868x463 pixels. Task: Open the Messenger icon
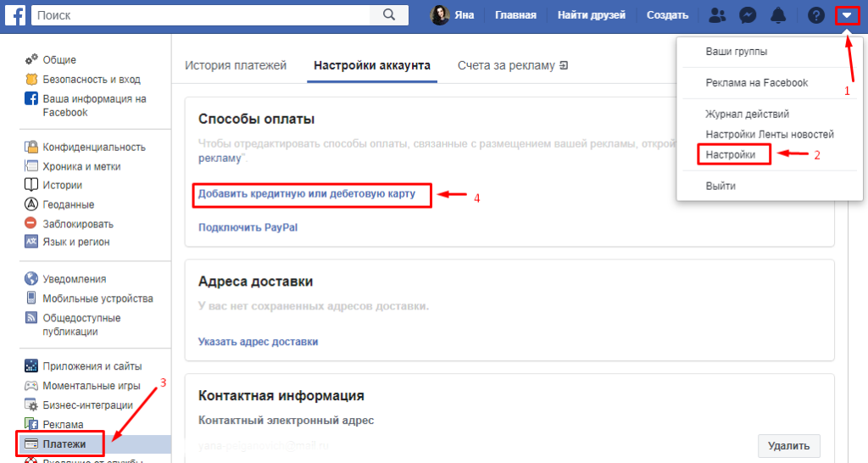point(748,15)
